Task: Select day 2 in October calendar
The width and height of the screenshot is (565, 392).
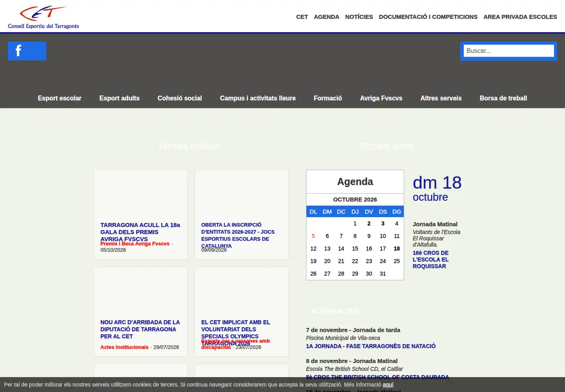Action: click(x=369, y=223)
